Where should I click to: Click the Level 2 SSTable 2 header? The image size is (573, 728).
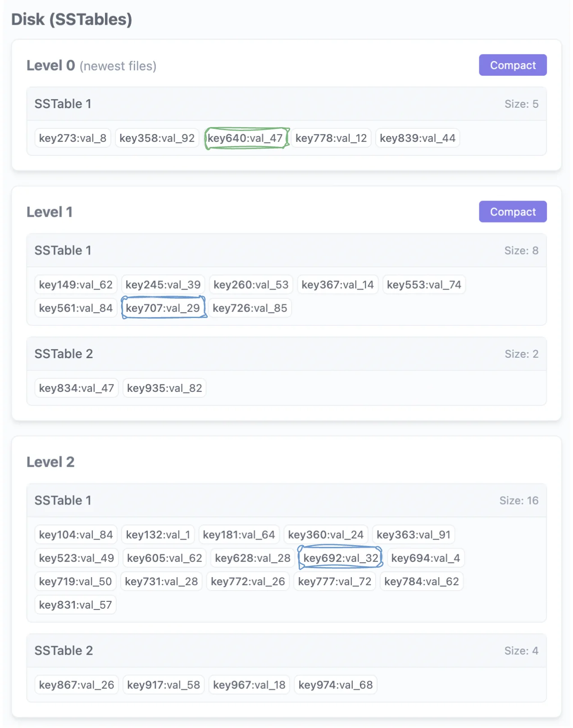point(286,651)
